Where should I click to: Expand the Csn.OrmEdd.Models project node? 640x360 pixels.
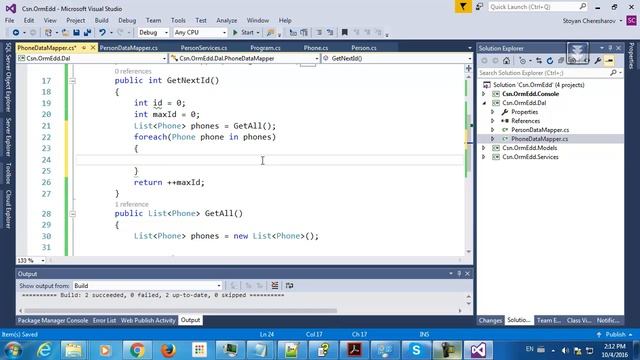pyautogui.click(x=484, y=148)
